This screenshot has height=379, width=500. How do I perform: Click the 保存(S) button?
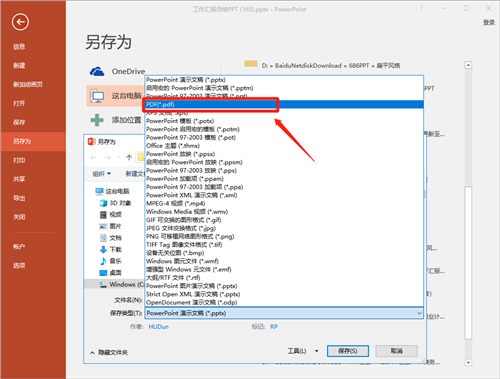click(348, 351)
